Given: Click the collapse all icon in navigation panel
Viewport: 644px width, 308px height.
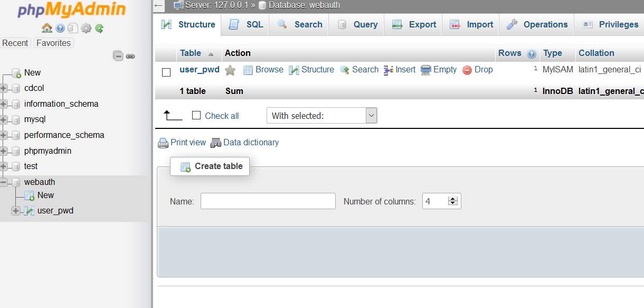Looking at the screenshot, I should click(118, 56).
